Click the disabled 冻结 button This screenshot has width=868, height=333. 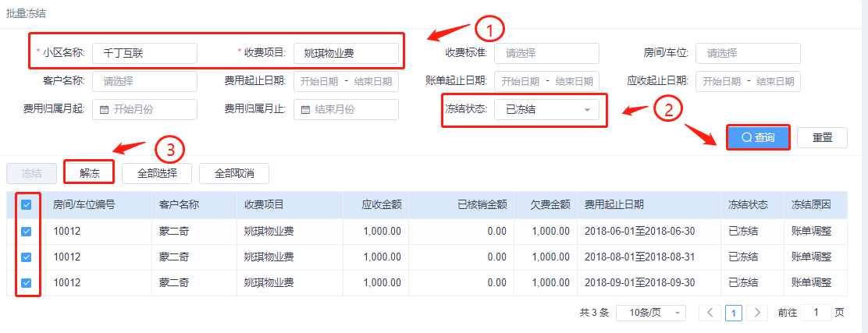point(31,173)
